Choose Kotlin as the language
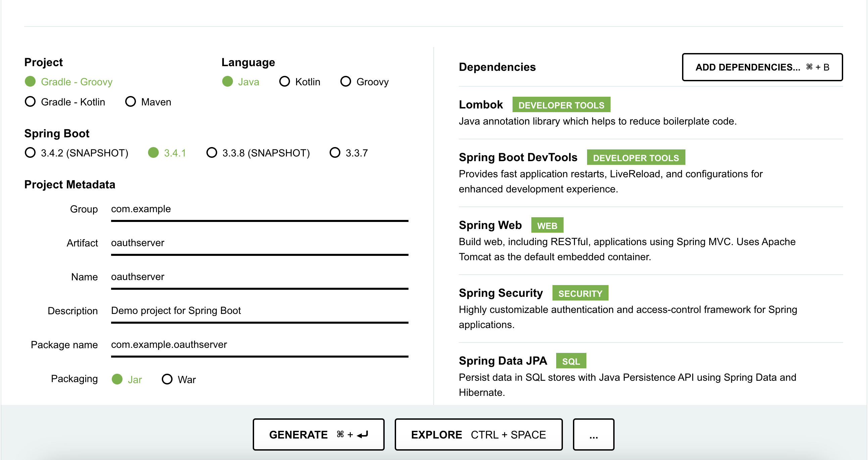Viewport: 868px width, 460px height. tap(285, 82)
